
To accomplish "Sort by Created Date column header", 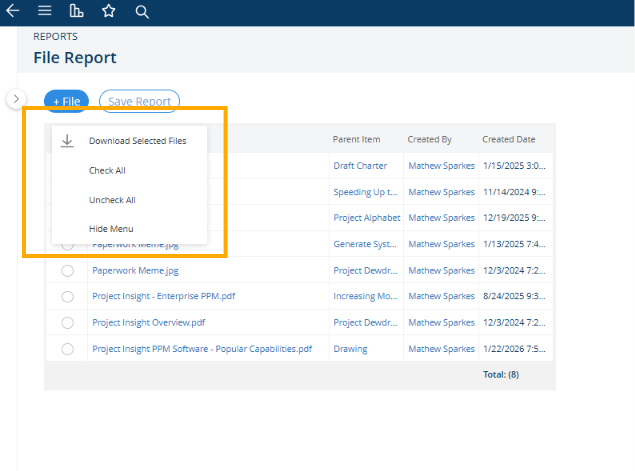I will pyautogui.click(x=509, y=139).
